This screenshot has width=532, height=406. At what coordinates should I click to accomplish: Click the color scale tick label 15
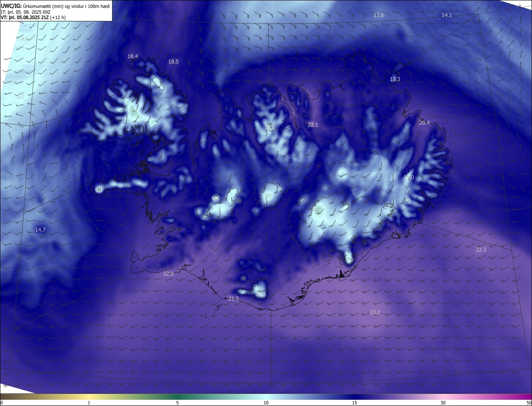tap(355, 403)
